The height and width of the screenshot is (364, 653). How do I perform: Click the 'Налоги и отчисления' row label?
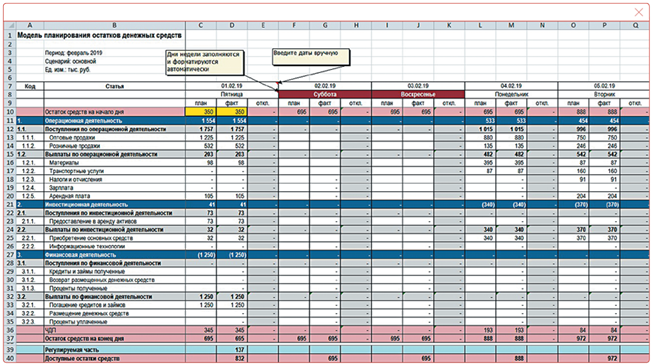(x=76, y=180)
